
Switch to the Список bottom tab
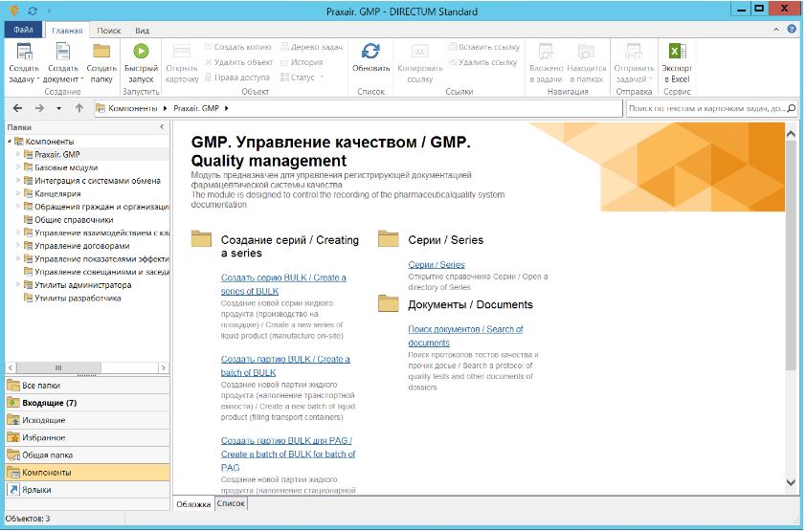click(x=231, y=503)
